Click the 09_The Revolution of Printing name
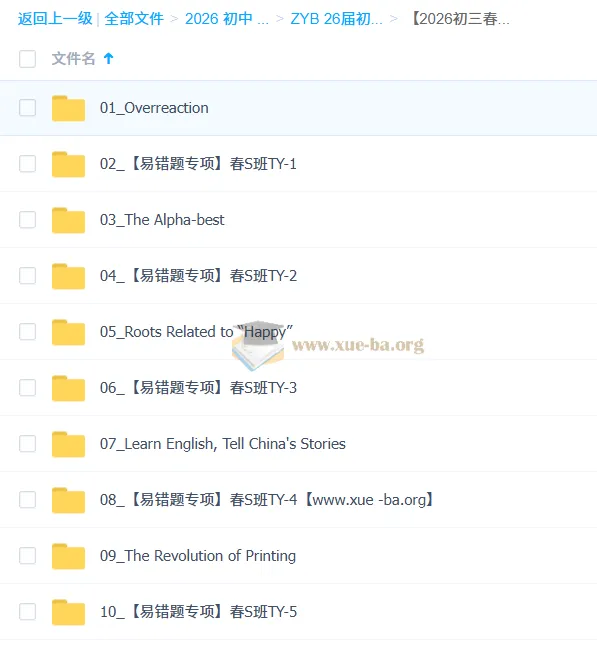The image size is (597, 651). click(198, 556)
